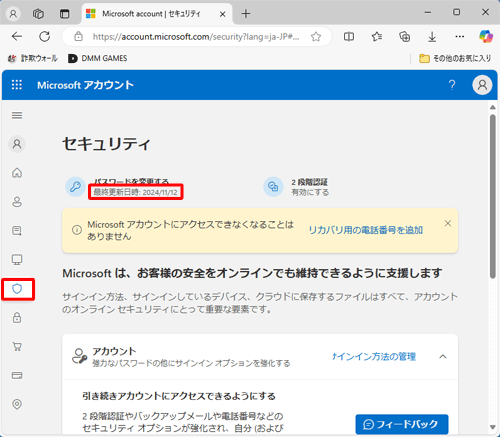This screenshot has width=500, height=437.
Task: Reload the current page
Action: click(45, 36)
